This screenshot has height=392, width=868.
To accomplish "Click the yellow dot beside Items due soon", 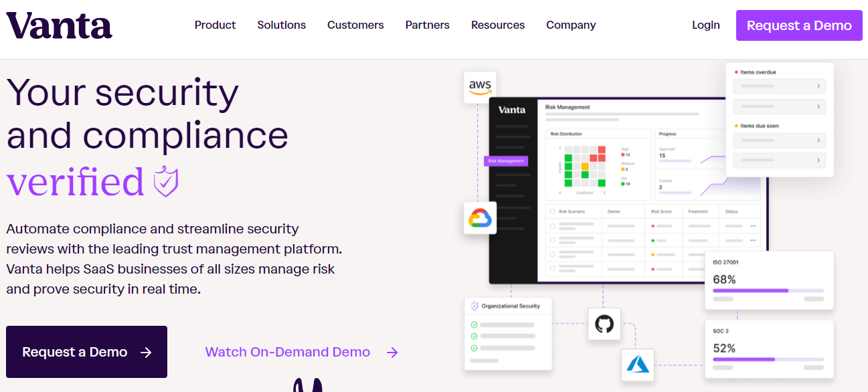I will 736,126.
